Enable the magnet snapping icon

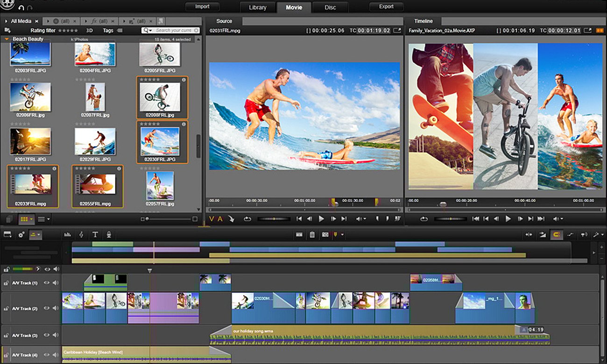[x=557, y=235]
